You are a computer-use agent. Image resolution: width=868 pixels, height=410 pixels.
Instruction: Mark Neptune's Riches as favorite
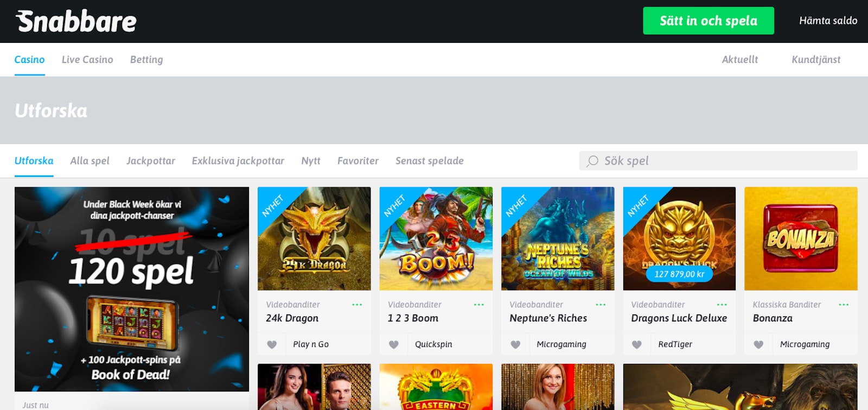point(515,344)
